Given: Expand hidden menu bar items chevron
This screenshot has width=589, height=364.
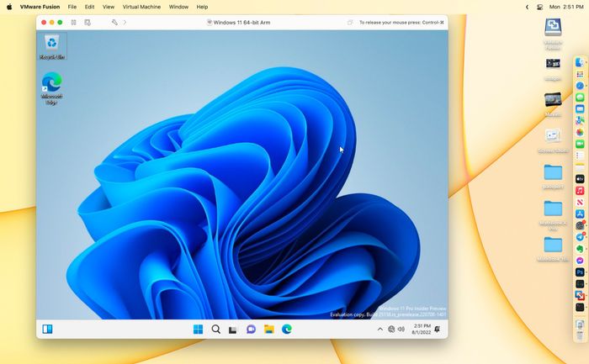Looking at the screenshot, I should click(x=527, y=7).
